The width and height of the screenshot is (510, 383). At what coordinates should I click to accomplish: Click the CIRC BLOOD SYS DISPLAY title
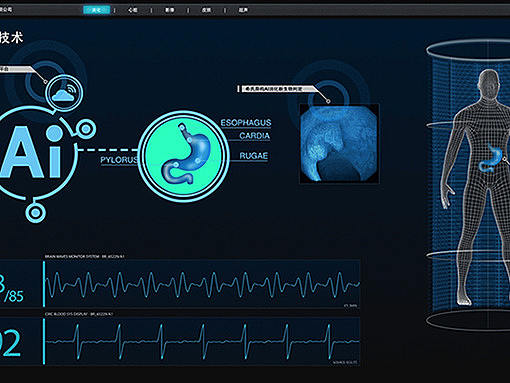79,314
